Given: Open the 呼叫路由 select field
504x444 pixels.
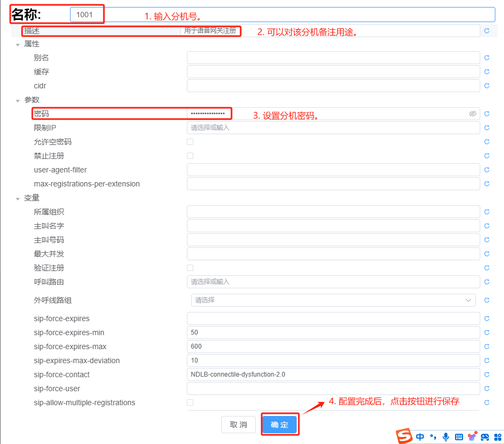Looking at the screenshot, I should point(333,282).
